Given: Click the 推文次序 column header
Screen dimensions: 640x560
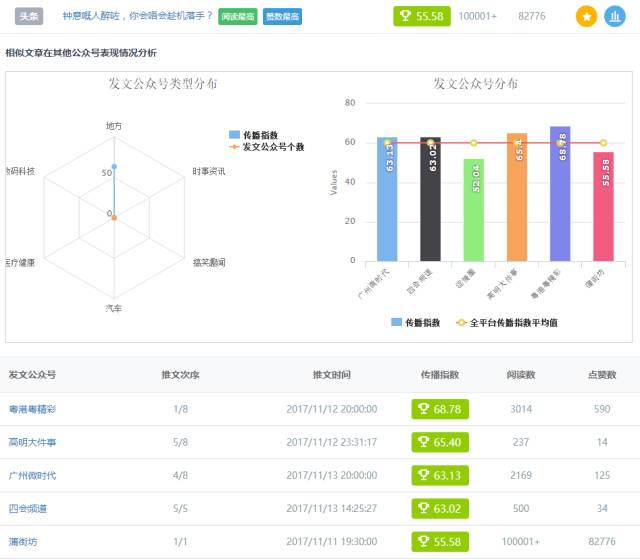Looking at the screenshot, I should pyautogui.click(x=180, y=374).
